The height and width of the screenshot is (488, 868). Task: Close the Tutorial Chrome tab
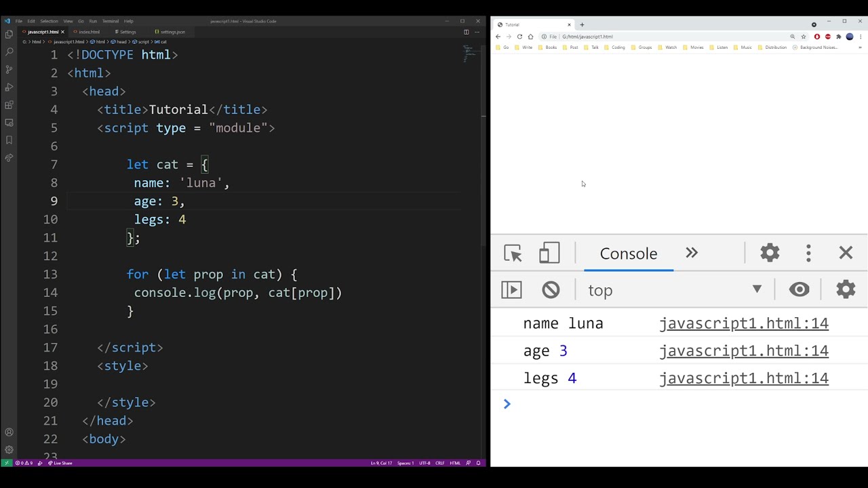click(569, 24)
